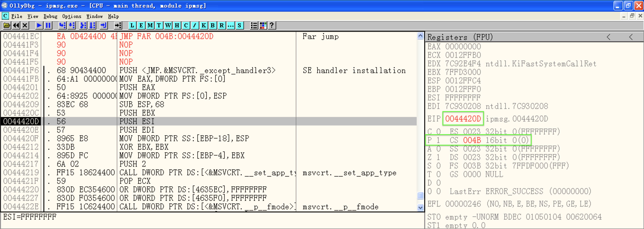Viewport: 644px width, 229px height.
Task: Show the Windows list (W button)
Action: [x=168, y=25]
